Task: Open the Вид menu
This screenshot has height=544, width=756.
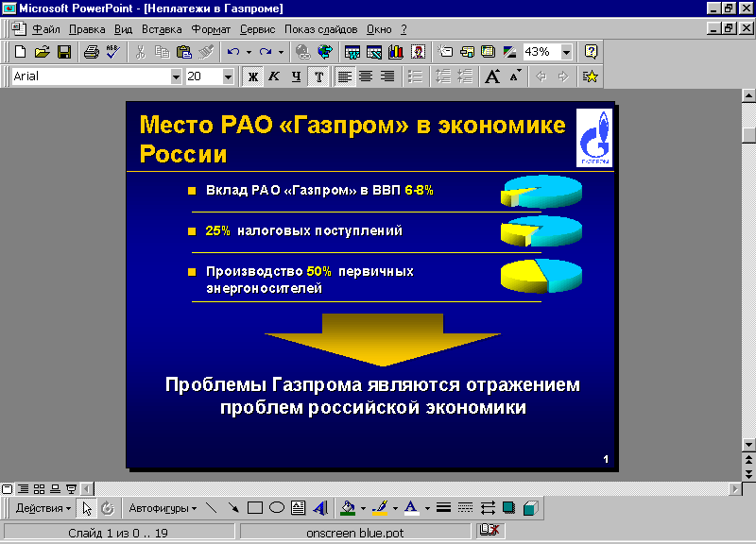Action: pyautogui.click(x=123, y=29)
